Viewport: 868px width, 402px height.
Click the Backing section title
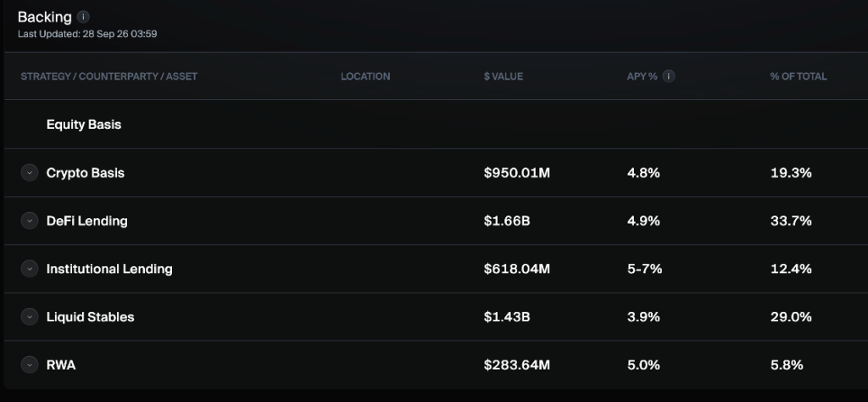click(x=45, y=17)
